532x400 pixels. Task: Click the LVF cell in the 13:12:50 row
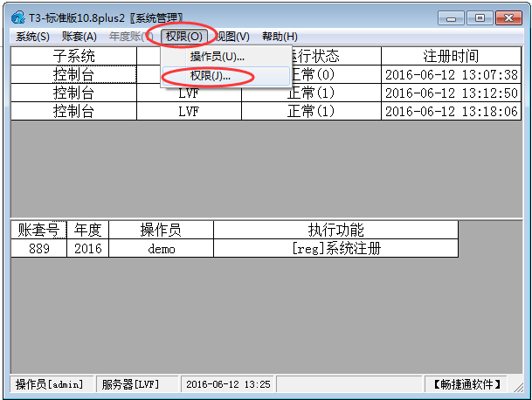tap(189, 93)
